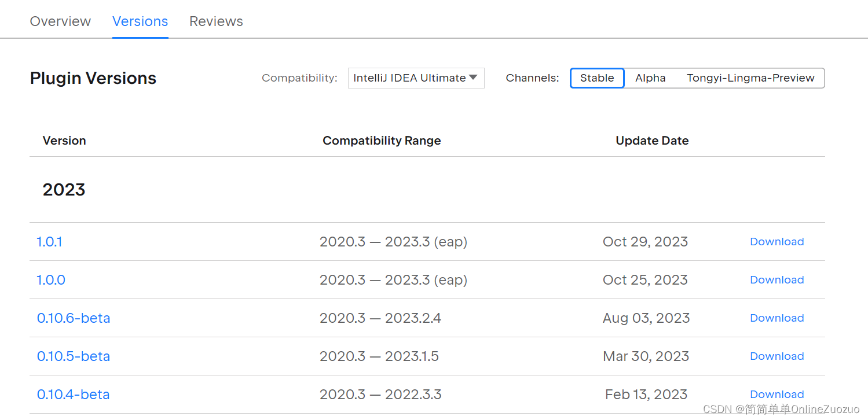Switch to the Versions tab

point(140,21)
